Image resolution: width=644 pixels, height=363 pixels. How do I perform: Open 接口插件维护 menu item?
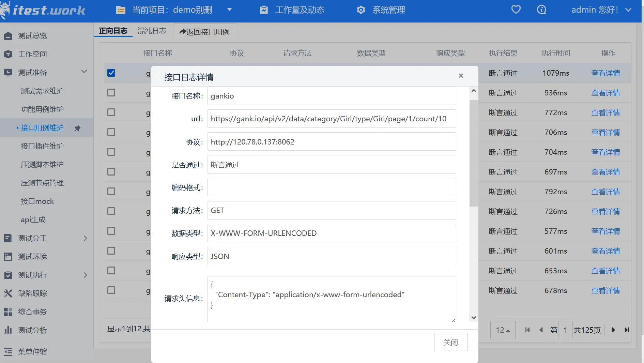pyautogui.click(x=42, y=146)
